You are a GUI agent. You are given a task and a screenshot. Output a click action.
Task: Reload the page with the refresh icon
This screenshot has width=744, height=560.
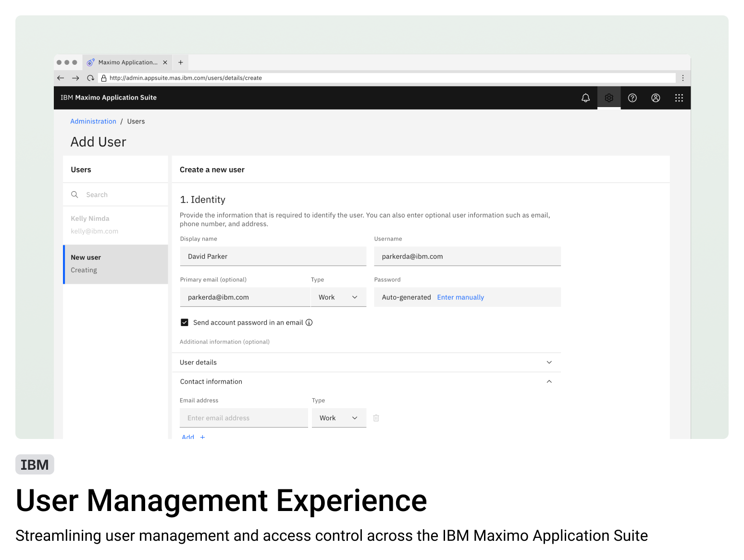tap(90, 77)
